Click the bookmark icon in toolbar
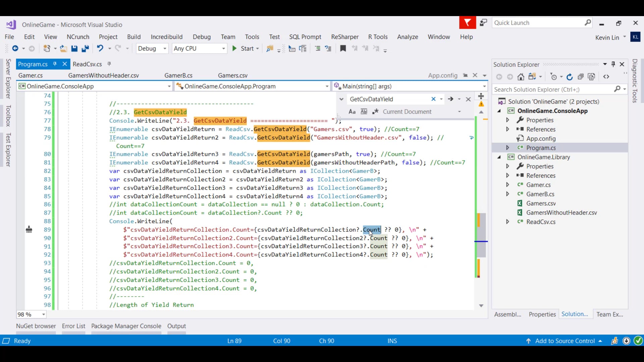 coord(343,49)
